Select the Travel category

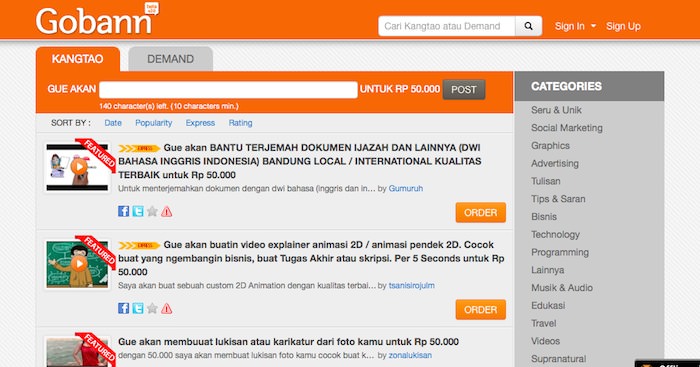coord(544,323)
